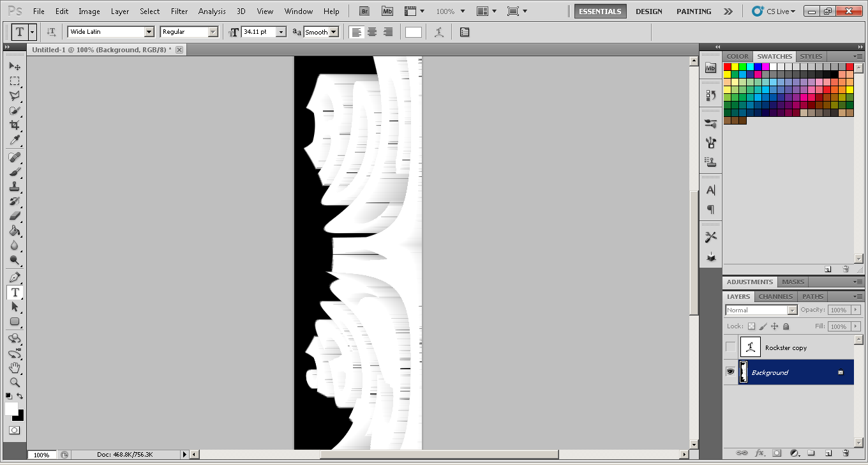This screenshot has width=868, height=465.
Task: Open the layer blend mode Normal dropdown
Action: 792,310
